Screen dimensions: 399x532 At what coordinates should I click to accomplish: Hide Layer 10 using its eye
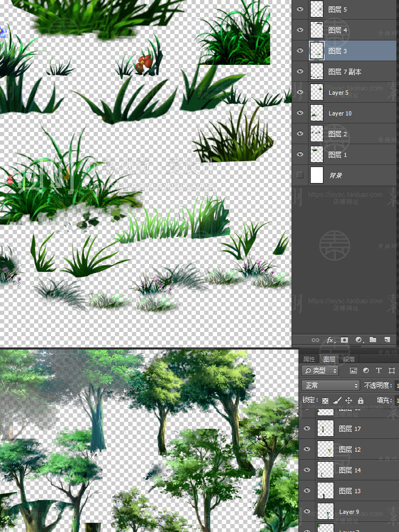pos(300,113)
